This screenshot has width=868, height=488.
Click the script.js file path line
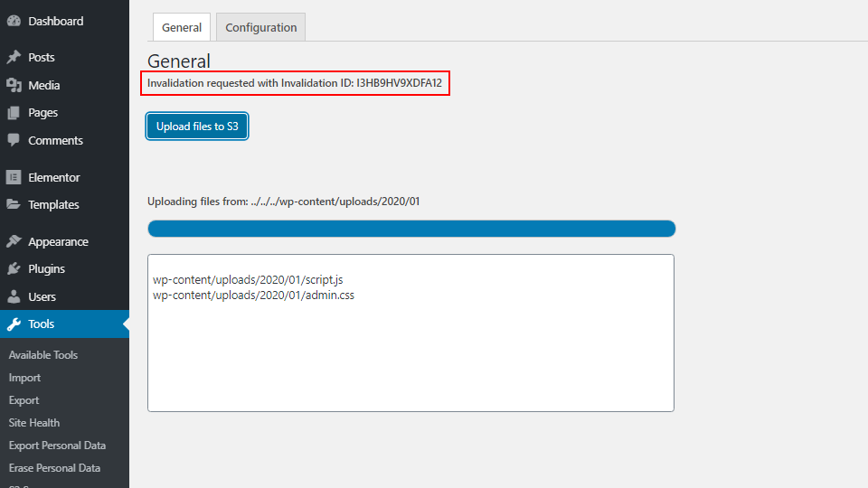point(248,280)
